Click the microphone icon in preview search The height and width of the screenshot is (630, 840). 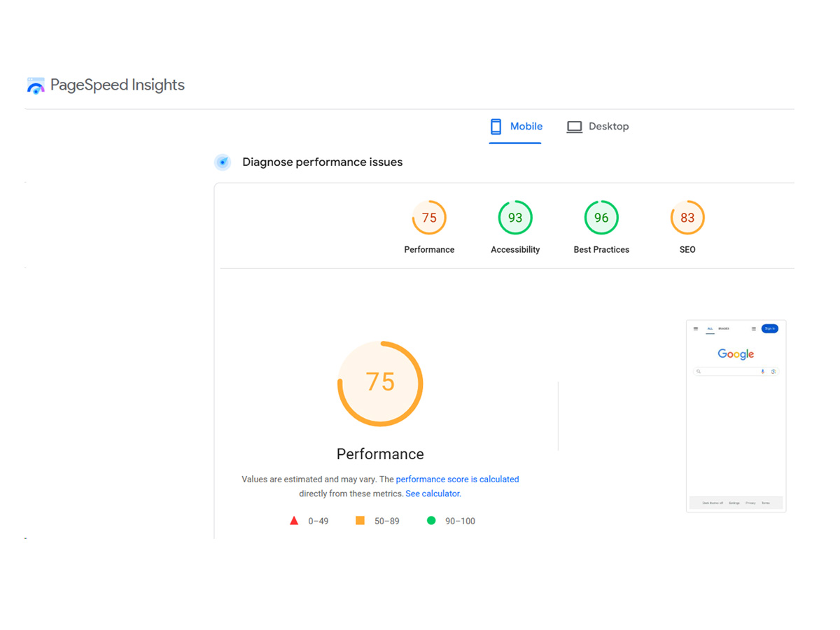click(763, 372)
